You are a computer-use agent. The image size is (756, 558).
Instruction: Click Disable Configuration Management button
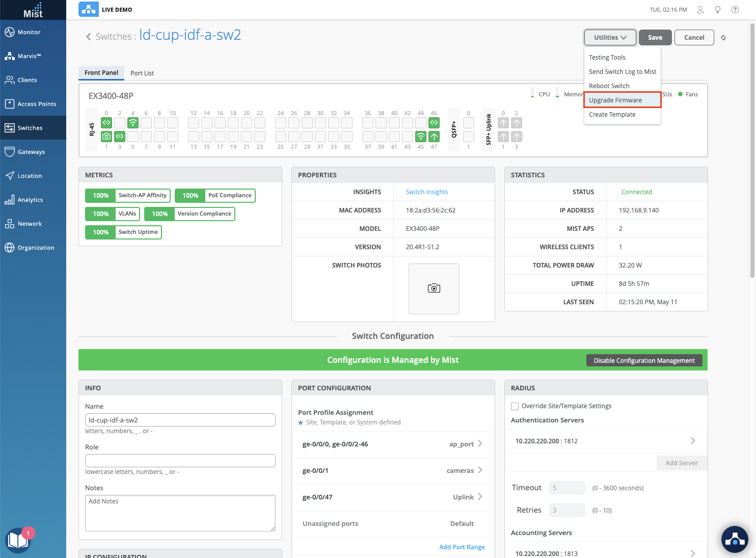tap(644, 361)
